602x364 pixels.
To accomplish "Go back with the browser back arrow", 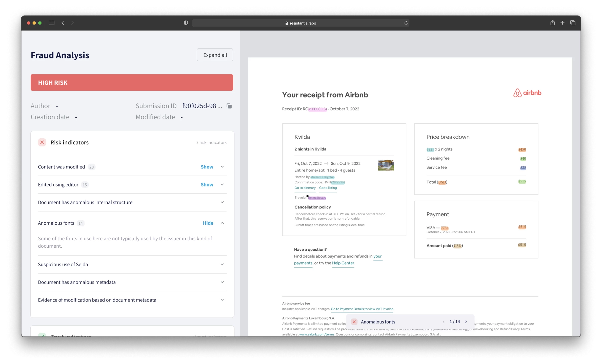I will 63,23.
